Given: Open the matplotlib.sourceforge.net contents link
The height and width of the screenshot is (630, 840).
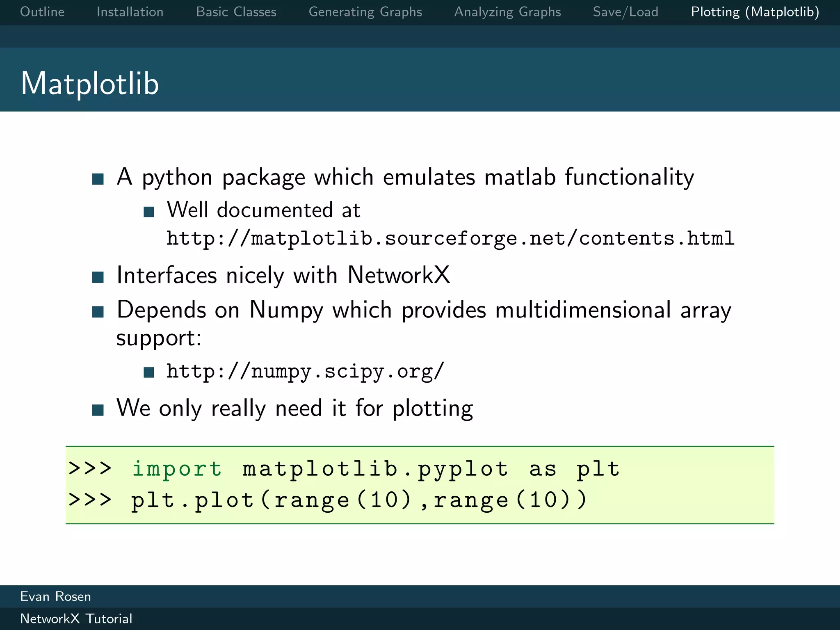Looking at the screenshot, I should (x=450, y=239).
